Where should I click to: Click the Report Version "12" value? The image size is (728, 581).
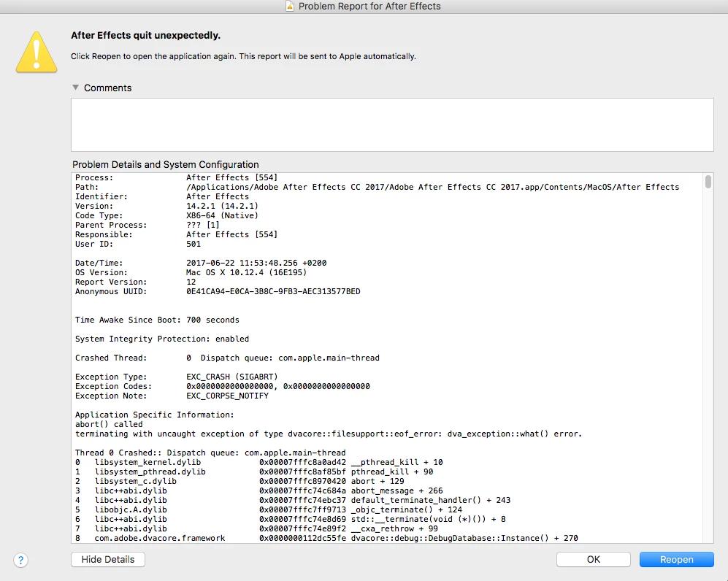click(191, 282)
